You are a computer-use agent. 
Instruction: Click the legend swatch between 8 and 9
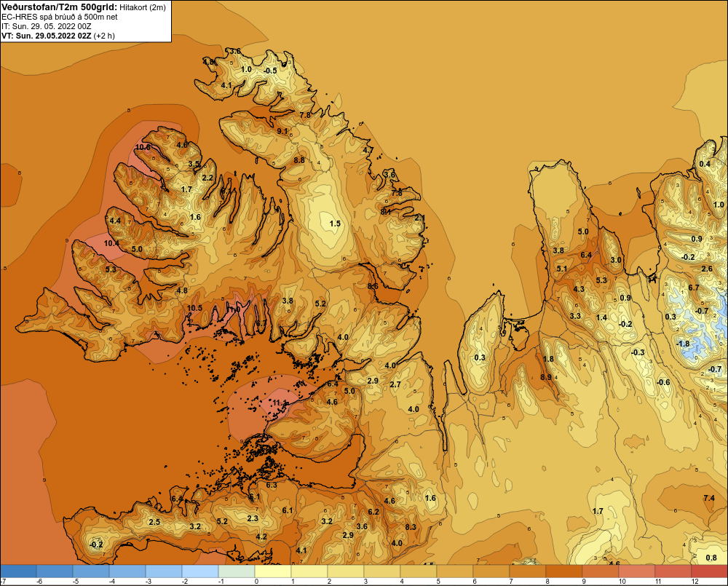pos(565,571)
